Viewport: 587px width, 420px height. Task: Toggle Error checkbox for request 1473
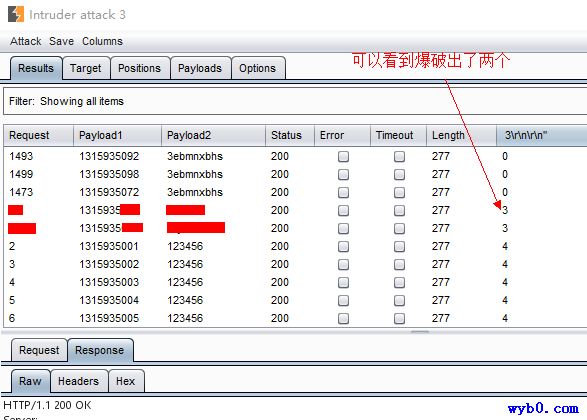343,192
